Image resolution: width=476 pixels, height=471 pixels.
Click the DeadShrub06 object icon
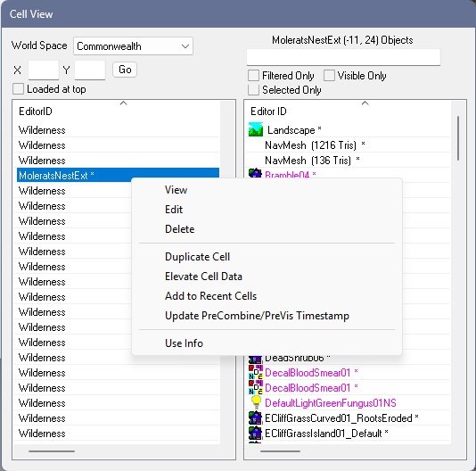255,359
